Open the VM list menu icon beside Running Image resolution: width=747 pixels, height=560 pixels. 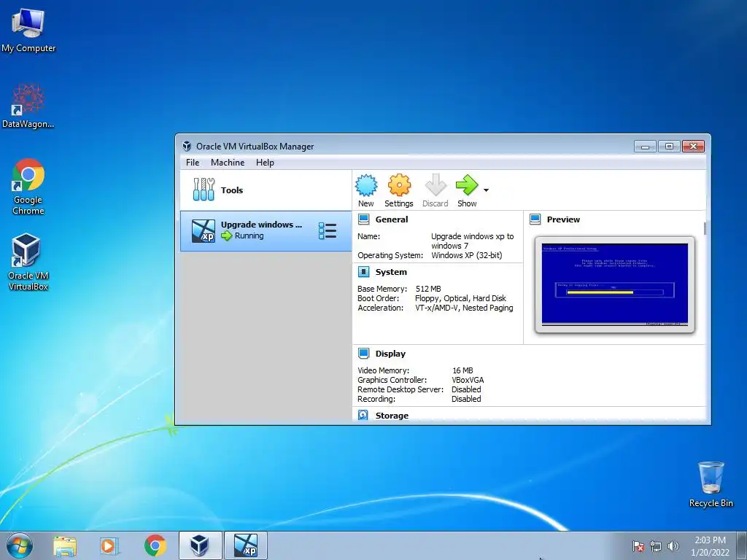click(328, 231)
